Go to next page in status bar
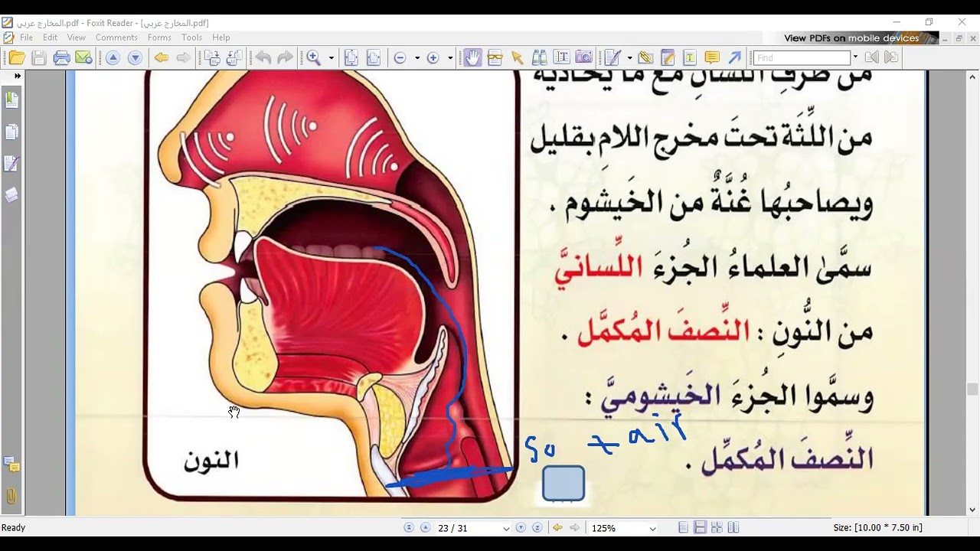 (x=521, y=528)
